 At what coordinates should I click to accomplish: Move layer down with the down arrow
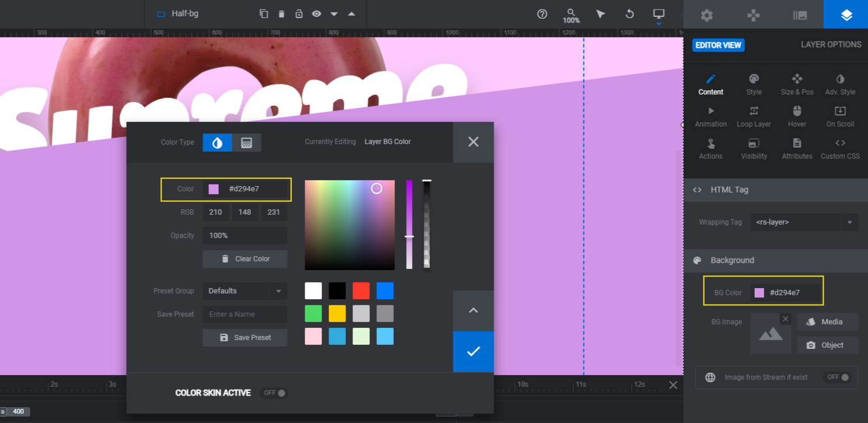pos(334,13)
